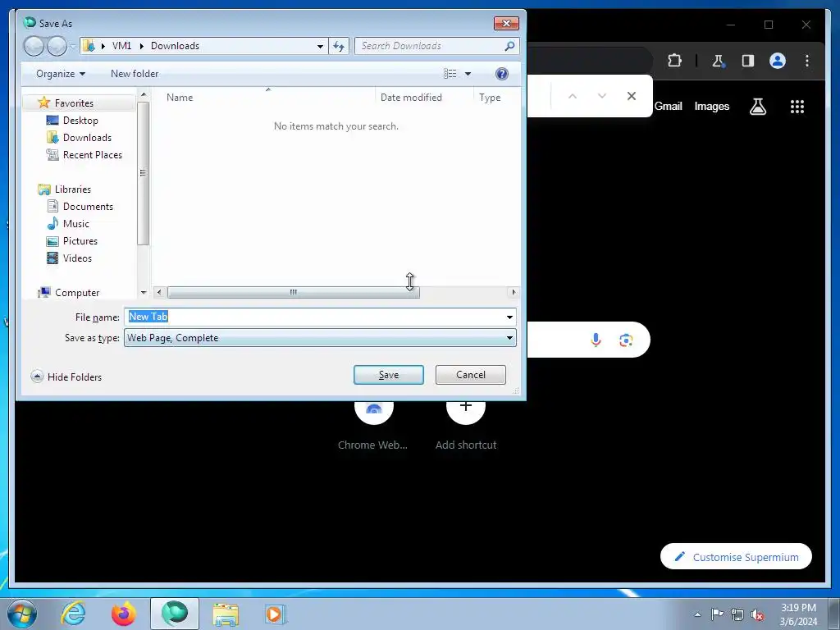Open Windows Explorer taskbar icon
The height and width of the screenshot is (630, 840).
click(x=226, y=614)
